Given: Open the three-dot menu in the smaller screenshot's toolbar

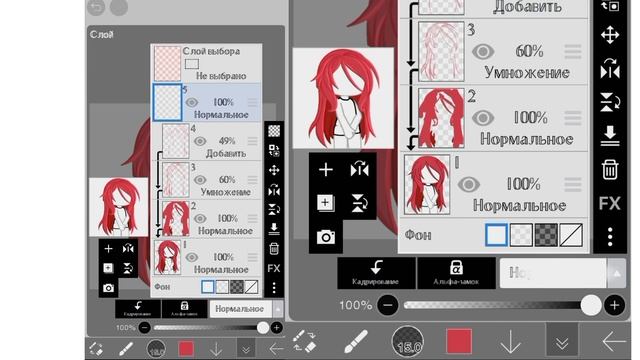Looking at the screenshot, I should click(x=274, y=288).
